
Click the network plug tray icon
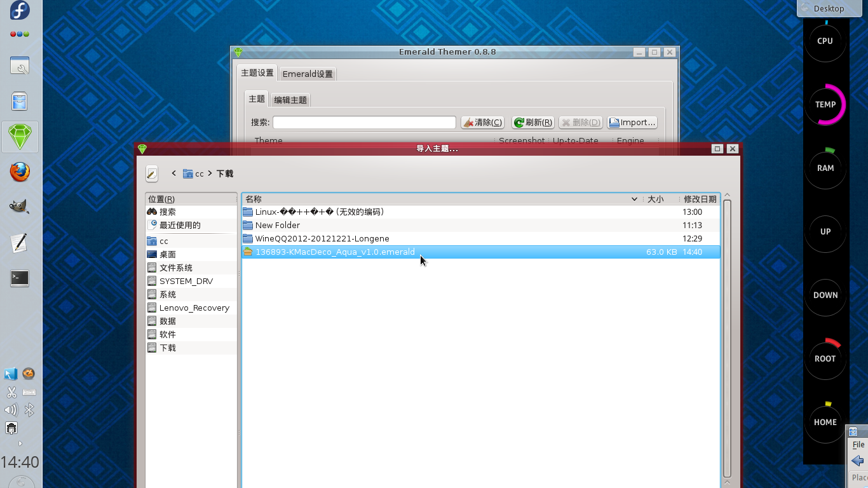pyautogui.click(x=11, y=428)
